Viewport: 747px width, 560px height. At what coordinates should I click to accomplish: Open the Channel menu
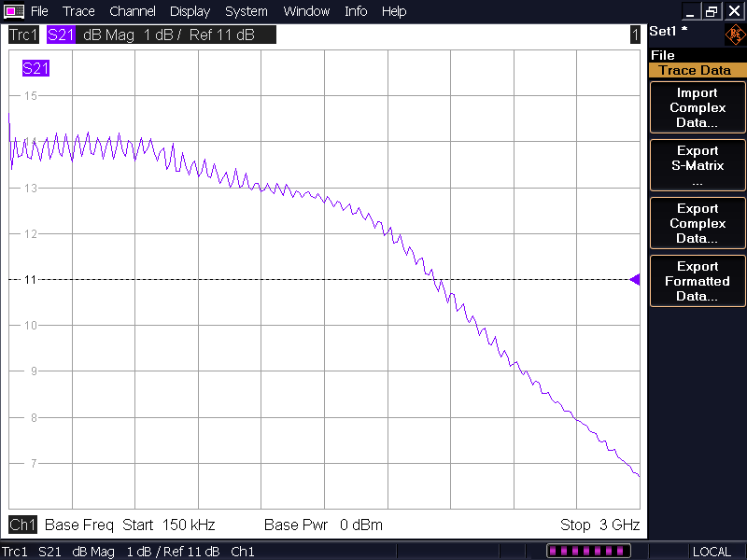pyautogui.click(x=132, y=11)
